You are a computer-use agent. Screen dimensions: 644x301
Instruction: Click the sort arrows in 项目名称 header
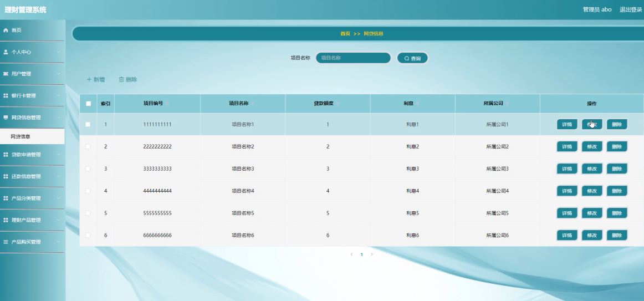[253, 104]
